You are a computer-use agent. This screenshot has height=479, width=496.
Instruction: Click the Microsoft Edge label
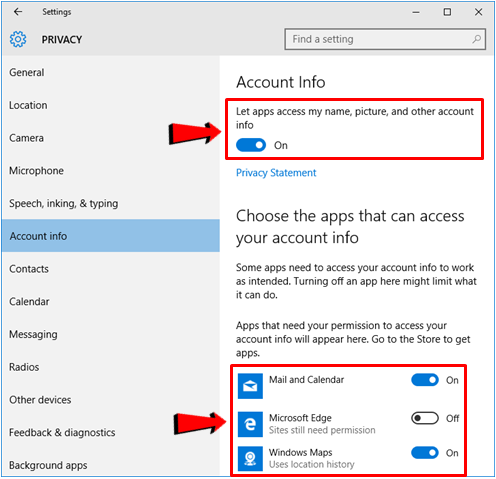tap(300, 418)
